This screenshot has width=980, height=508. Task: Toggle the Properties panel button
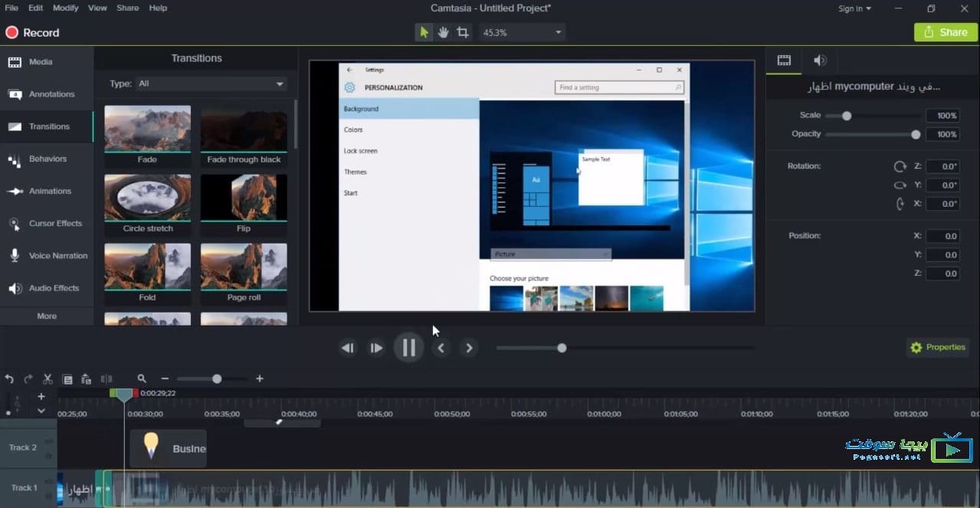tap(937, 348)
